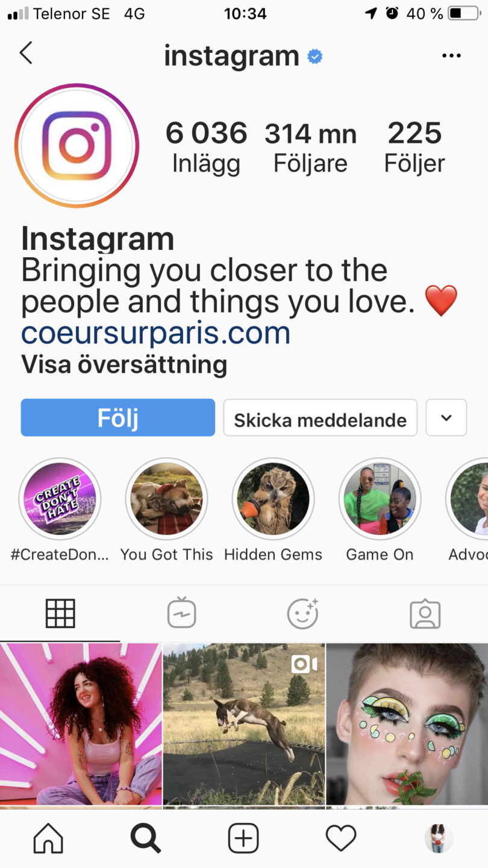488x868 pixels.
Task: Tap the Home icon in the bottom bar
Action: (x=48, y=837)
